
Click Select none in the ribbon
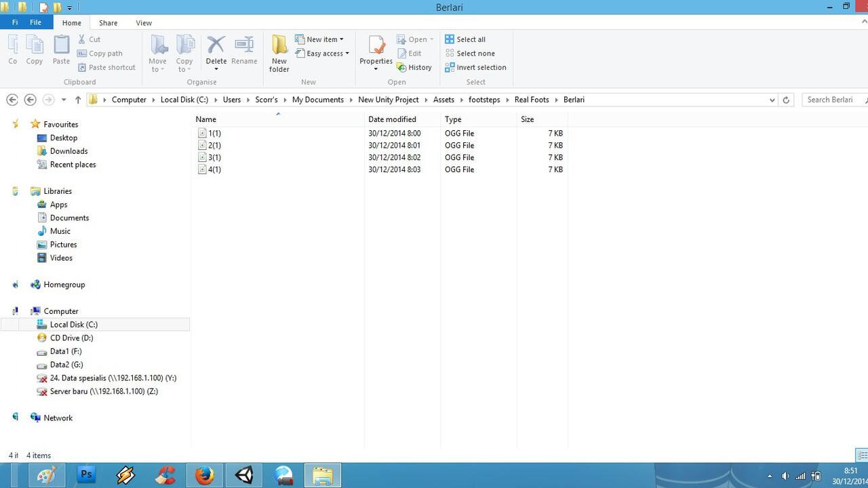[x=470, y=54]
